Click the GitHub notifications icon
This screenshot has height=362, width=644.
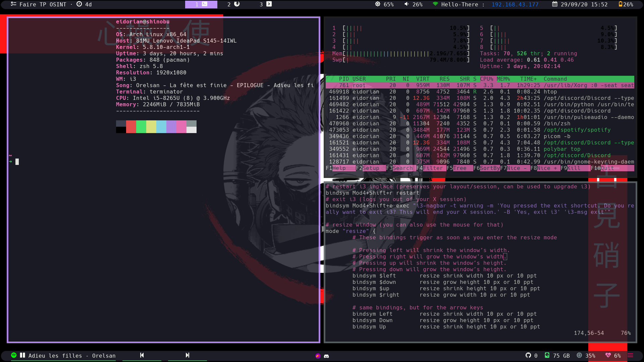[528, 355]
